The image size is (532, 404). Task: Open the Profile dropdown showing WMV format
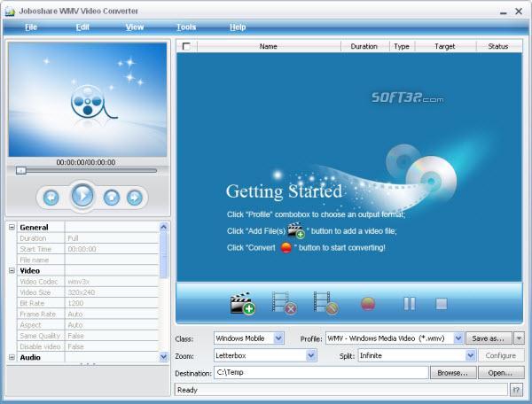coord(458,338)
